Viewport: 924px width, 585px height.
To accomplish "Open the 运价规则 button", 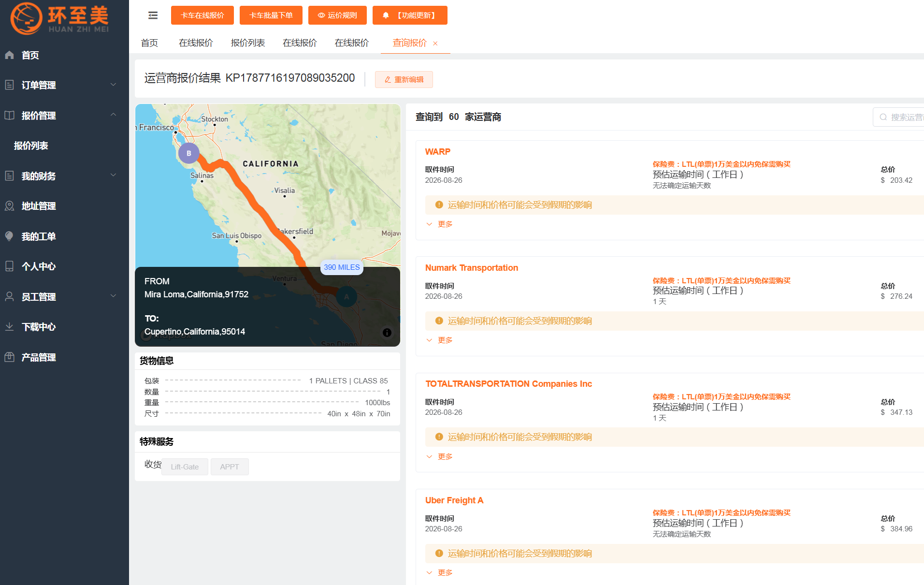I will pyautogui.click(x=337, y=15).
